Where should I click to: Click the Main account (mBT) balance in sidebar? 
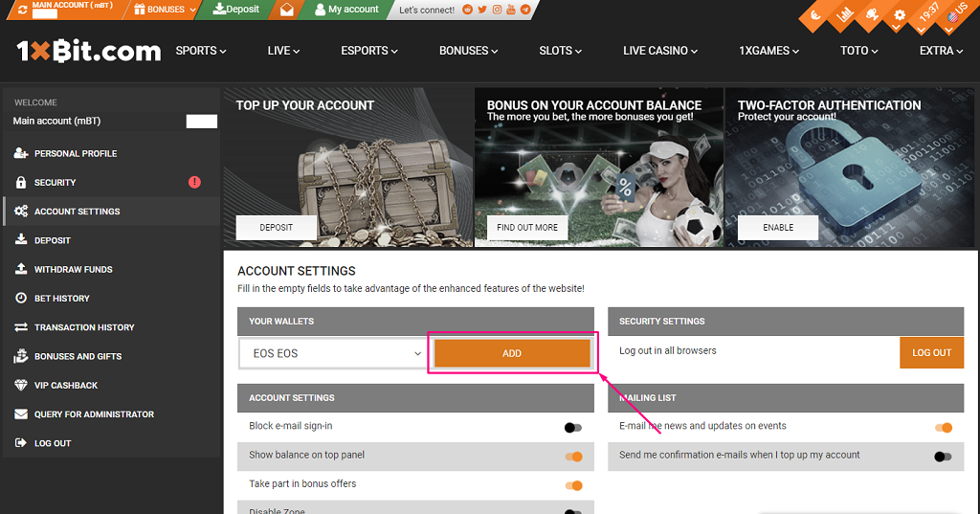[x=201, y=122]
